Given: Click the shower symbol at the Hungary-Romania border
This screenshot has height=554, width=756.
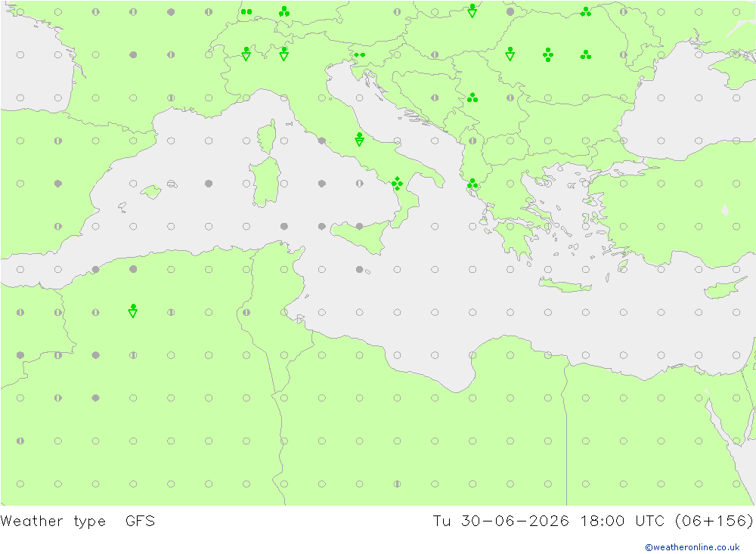Looking at the screenshot, I should coord(510,54).
